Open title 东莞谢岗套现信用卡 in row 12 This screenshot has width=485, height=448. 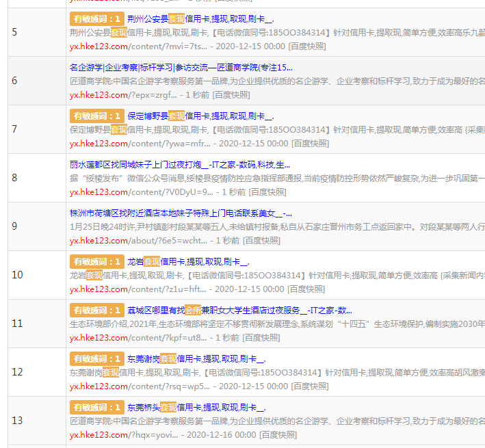196,359
